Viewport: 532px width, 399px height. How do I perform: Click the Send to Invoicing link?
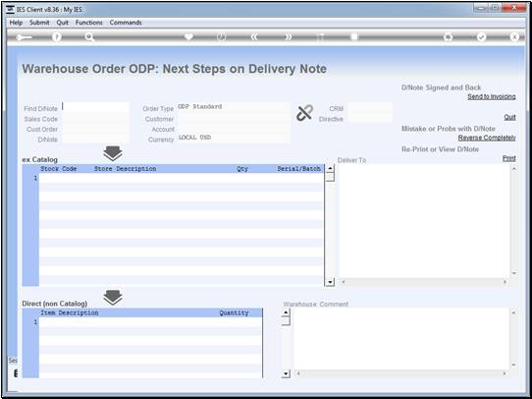492,96
